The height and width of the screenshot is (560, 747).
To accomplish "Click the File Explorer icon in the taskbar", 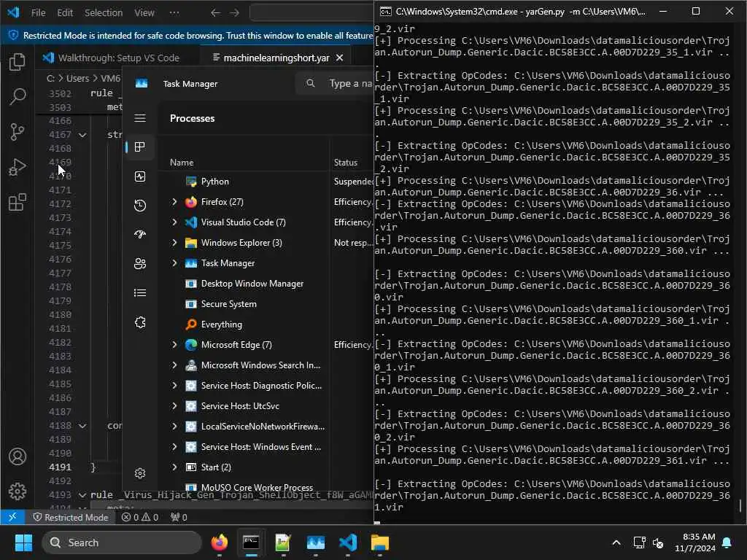I will click(x=379, y=542).
